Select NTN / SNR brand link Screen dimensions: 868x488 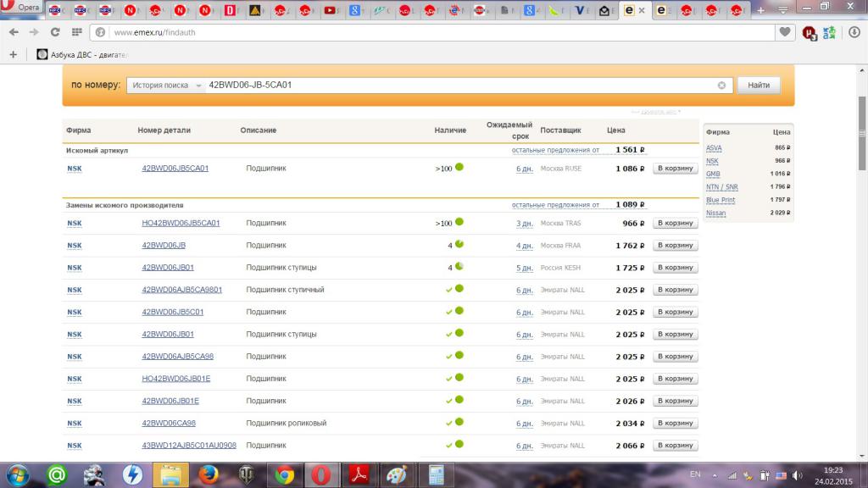(722, 187)
